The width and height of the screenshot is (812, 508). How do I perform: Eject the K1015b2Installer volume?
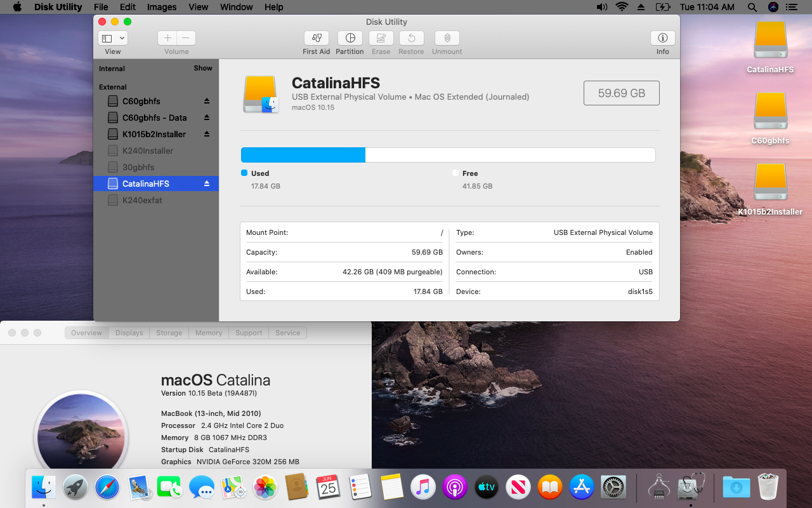[x=207, y=134]
